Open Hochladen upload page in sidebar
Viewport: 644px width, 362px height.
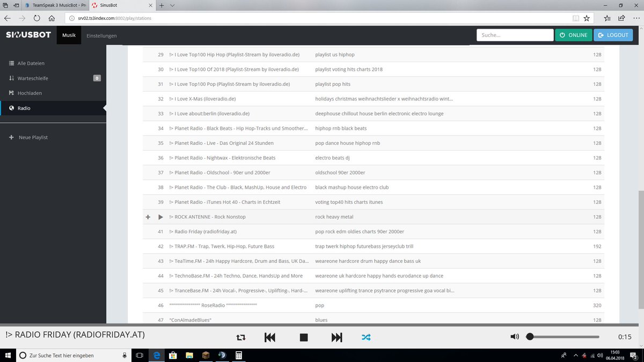coord(54,93)
